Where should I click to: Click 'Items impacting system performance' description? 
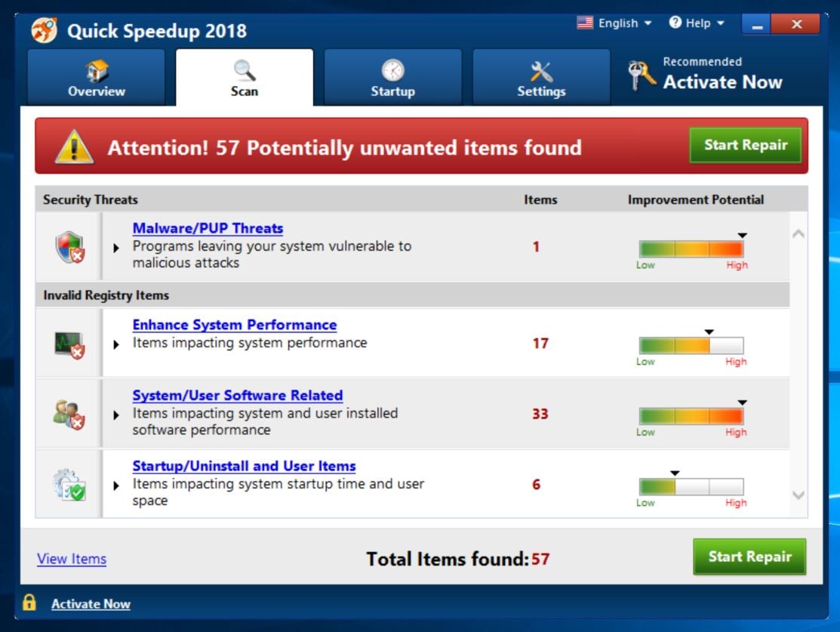click(250, 343)
